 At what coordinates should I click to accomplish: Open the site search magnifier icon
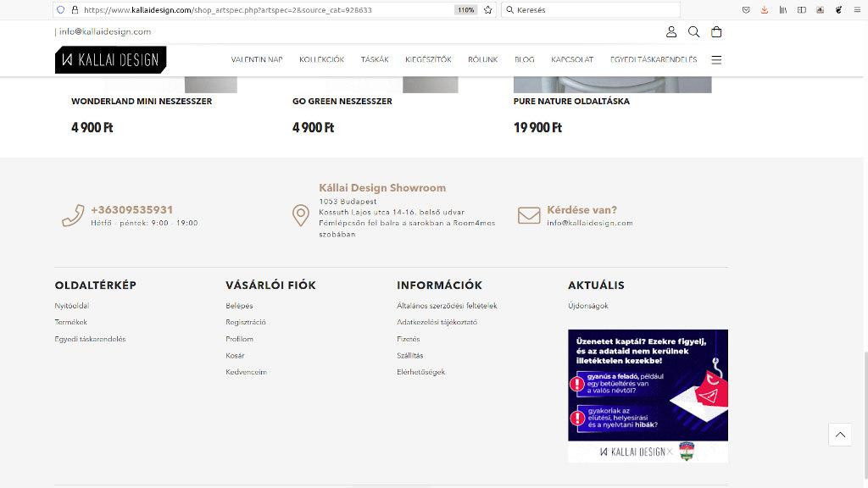[x=693, y=32]
